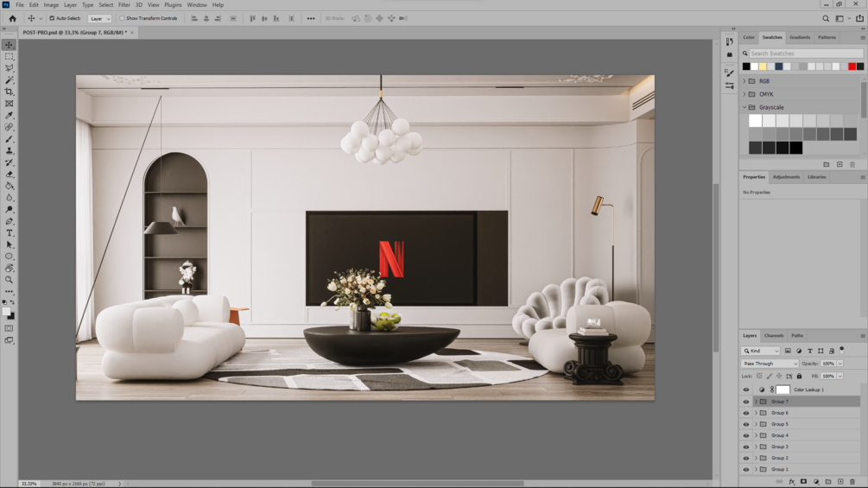Select the Horizontal Type tool

[x=9, y=233]
